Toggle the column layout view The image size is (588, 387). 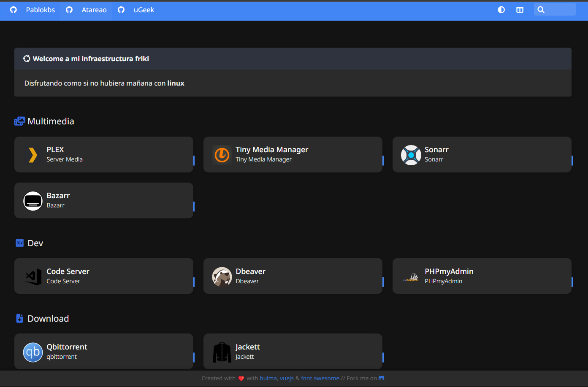[520, 9]
